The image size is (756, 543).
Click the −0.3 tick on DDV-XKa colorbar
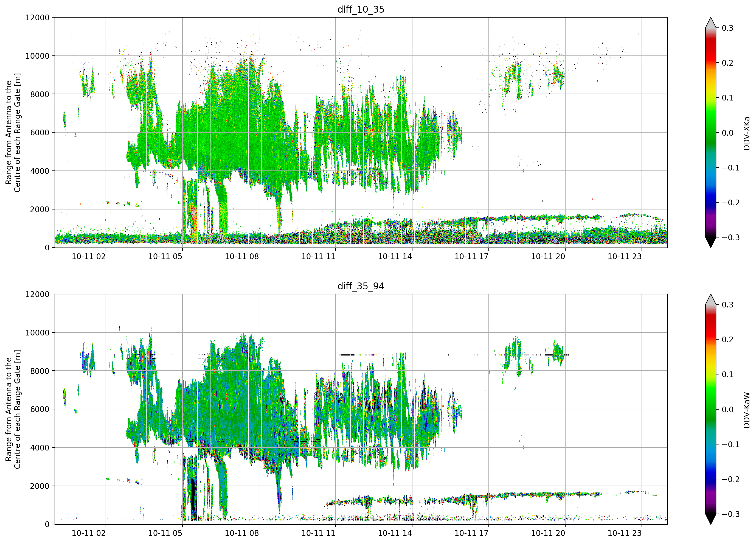tap(731, 238)
